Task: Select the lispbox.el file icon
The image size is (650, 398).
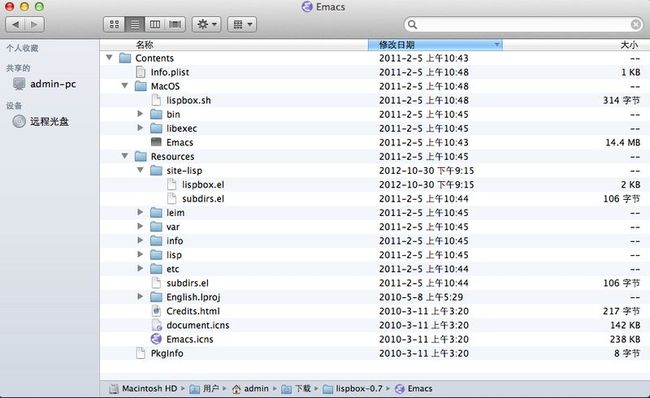Action: (x=172, y=184)
